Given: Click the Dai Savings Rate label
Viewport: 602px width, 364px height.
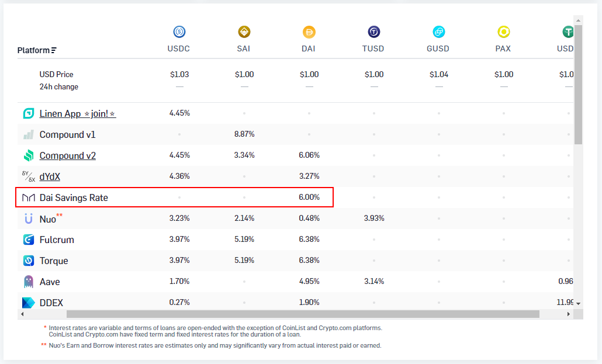Looking at the screenshot, I should (74, 197).
